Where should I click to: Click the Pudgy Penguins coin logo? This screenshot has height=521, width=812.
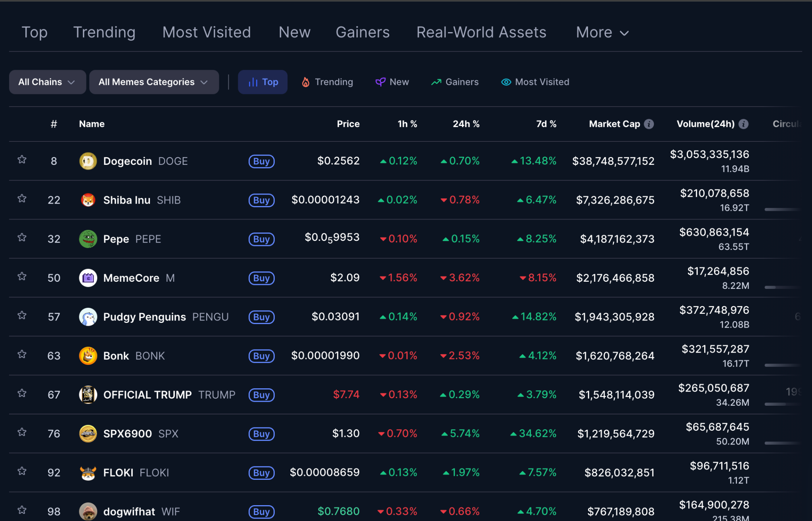88,317
